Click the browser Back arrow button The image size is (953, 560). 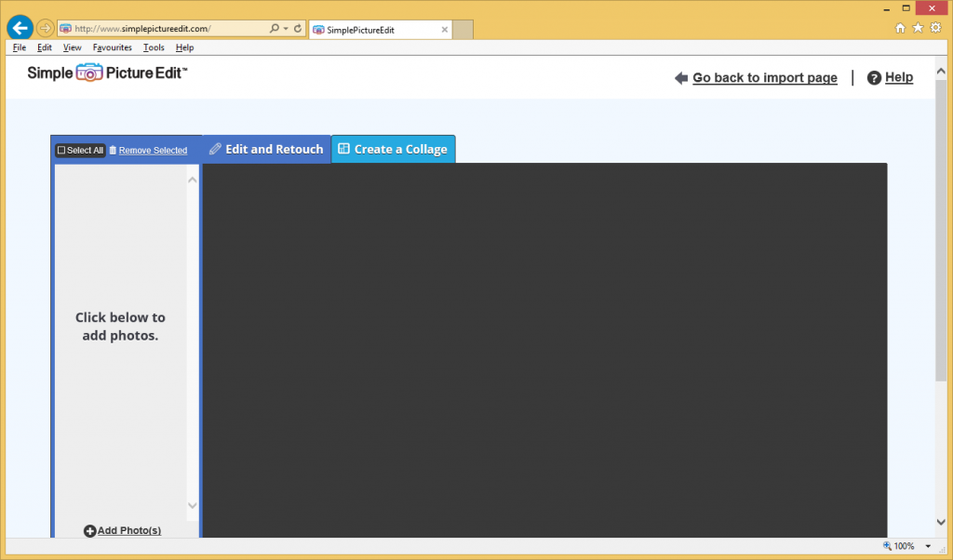pyautogui.click(x=20, y=28)
